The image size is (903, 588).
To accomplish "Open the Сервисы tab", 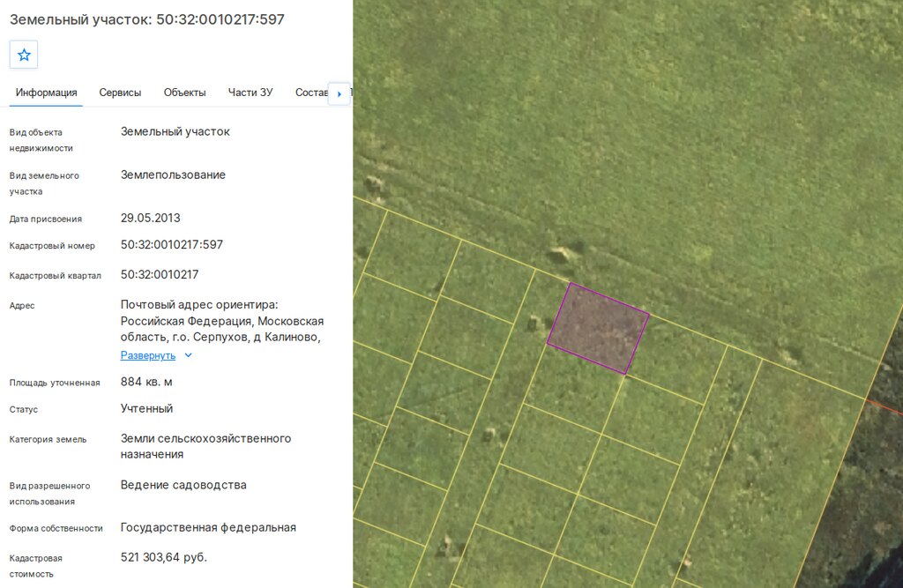I will (120, 93).
